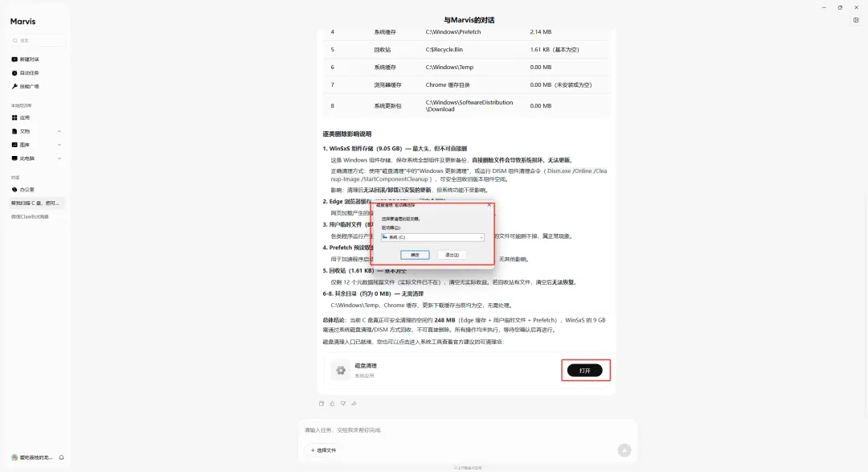Expand the 此电脑 chevron in sidebar
This screenshot has height=472, width=868.
[x=59, y=158]
